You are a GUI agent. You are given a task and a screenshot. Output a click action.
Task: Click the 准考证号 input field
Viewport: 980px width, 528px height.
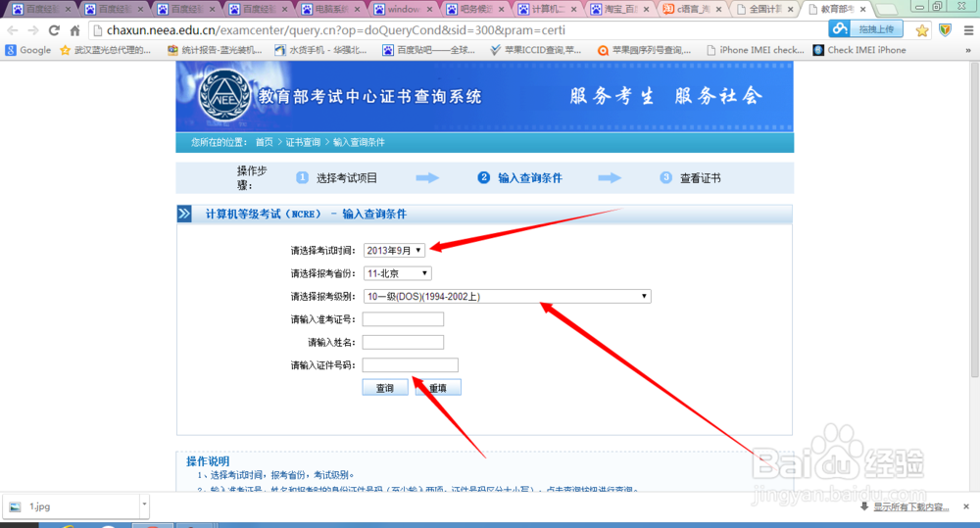[403, 319]
